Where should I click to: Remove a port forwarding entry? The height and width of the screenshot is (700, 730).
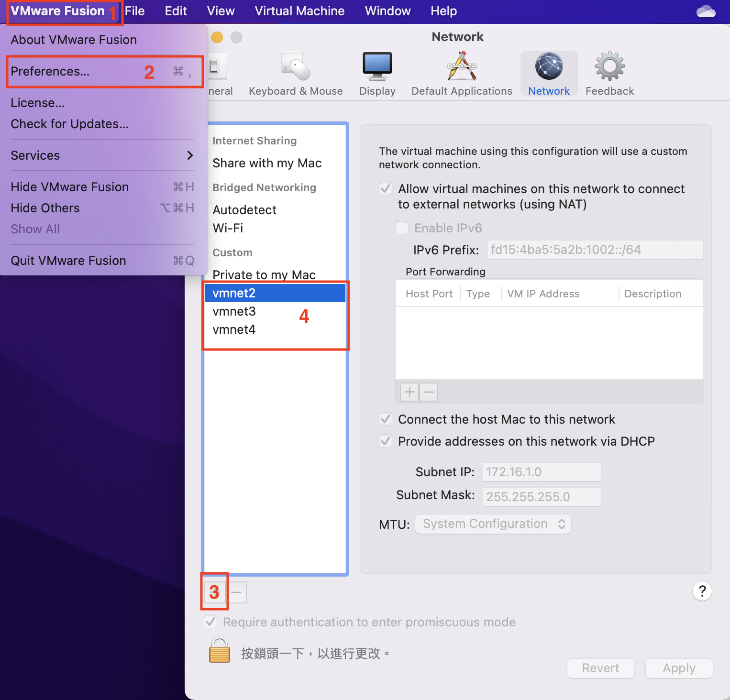coord(429,392)
